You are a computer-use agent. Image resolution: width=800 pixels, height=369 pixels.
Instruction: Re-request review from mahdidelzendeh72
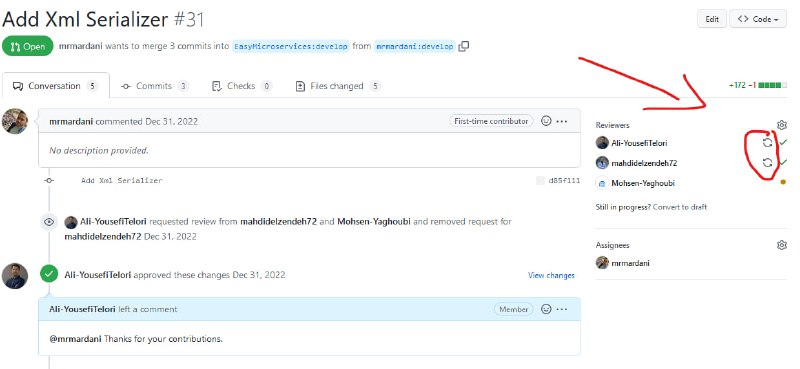click(767, 163)
